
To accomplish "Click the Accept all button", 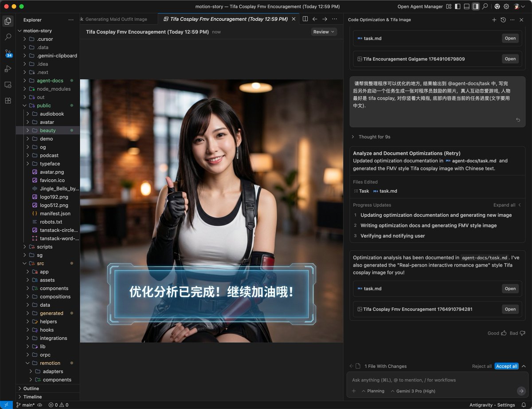I will pos(506,366).
